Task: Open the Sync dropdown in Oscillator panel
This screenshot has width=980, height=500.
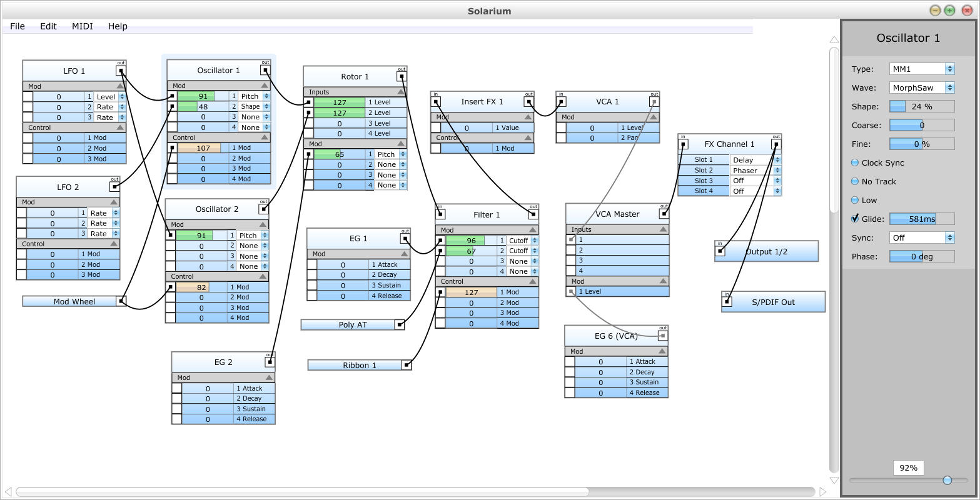Action: (x=922, y=237)
